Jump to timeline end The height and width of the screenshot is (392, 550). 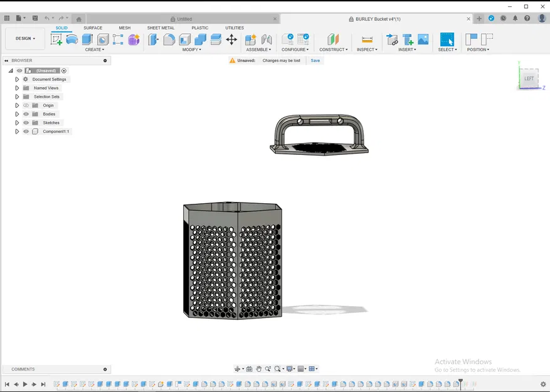(x=43, y=384)
